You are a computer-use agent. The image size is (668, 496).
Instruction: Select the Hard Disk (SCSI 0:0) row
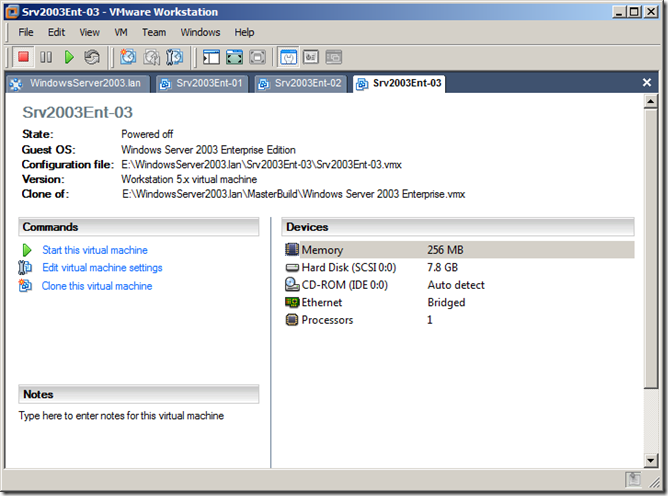[460, 268]
